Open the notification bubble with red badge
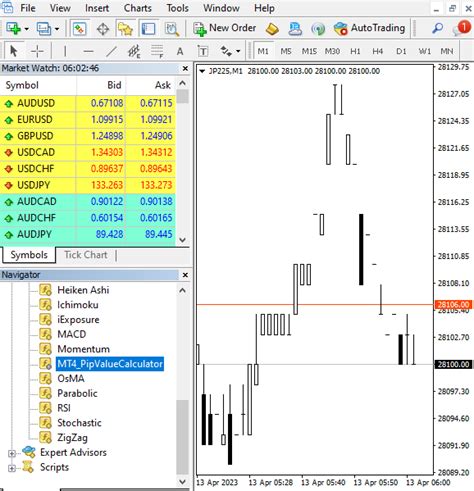This screenshot has height=491, width=474. pos(461,28)
